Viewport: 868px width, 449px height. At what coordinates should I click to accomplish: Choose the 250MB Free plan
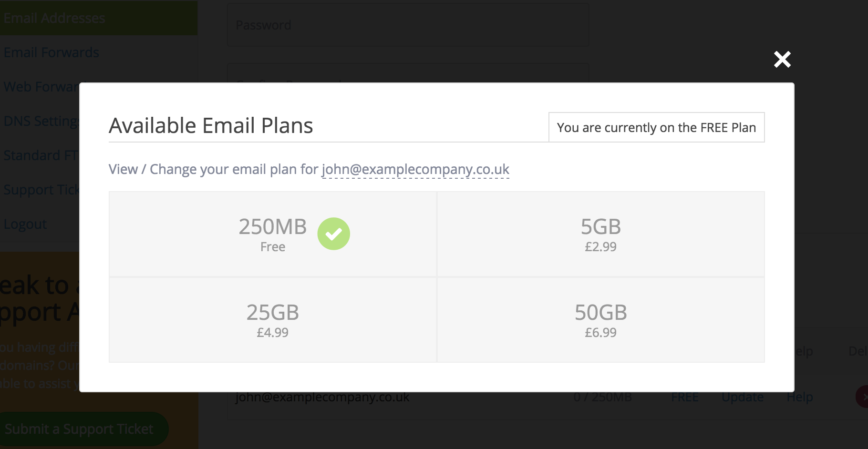coord(273,234)
